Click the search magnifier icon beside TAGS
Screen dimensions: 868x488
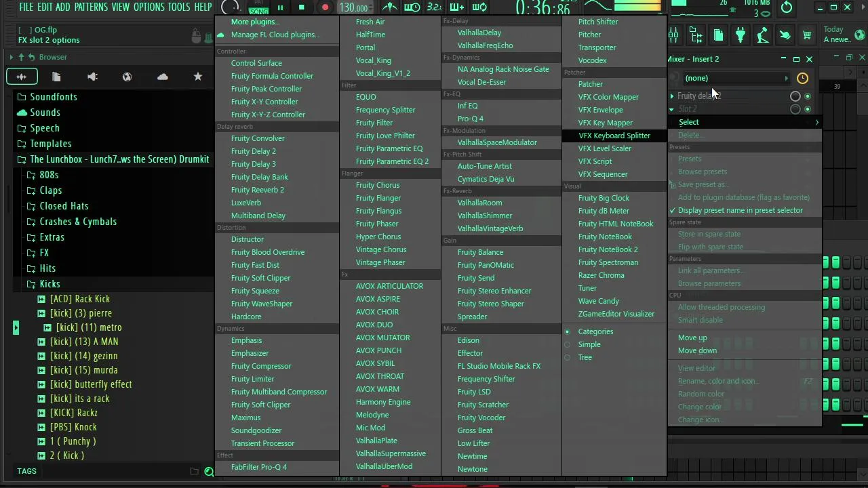point(209,471)
